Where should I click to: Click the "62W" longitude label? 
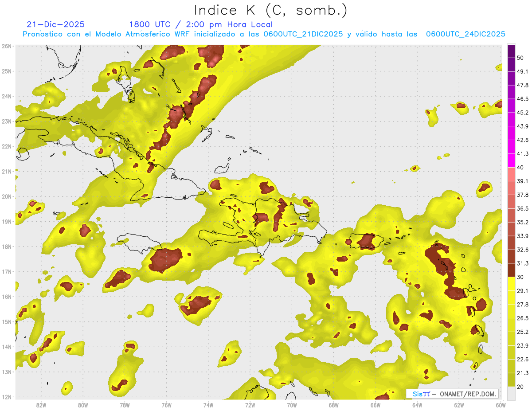pyautogui.click(x=459, y=405)
